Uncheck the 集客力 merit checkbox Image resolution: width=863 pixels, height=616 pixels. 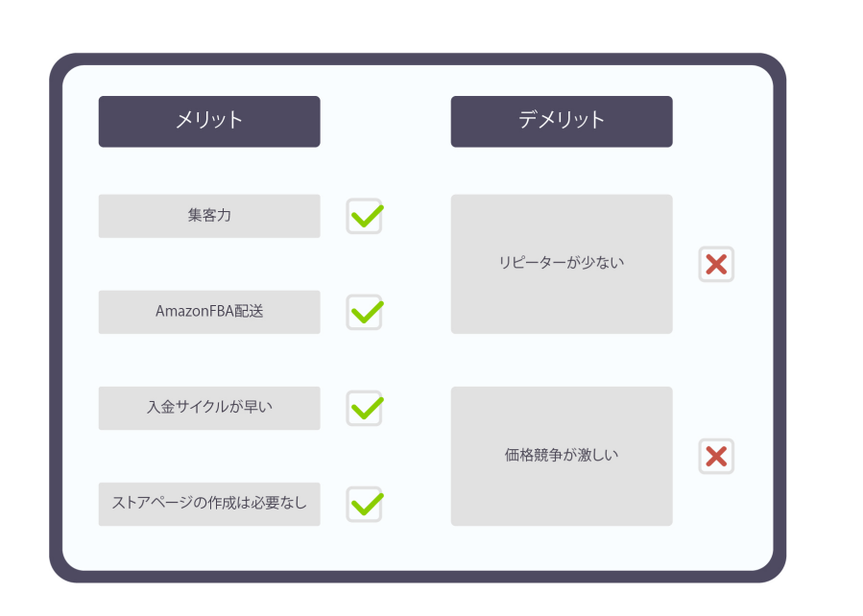click(365, 216)
